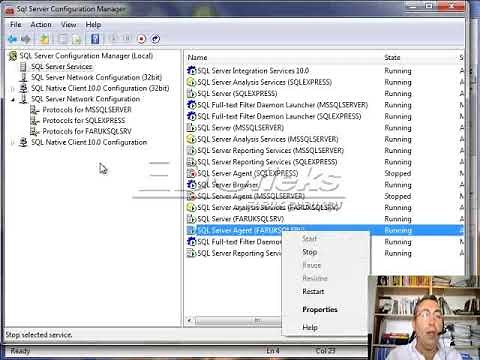Click the SQL Server Agent (SQLEXPRESS) stopped icon

point(191,173)
